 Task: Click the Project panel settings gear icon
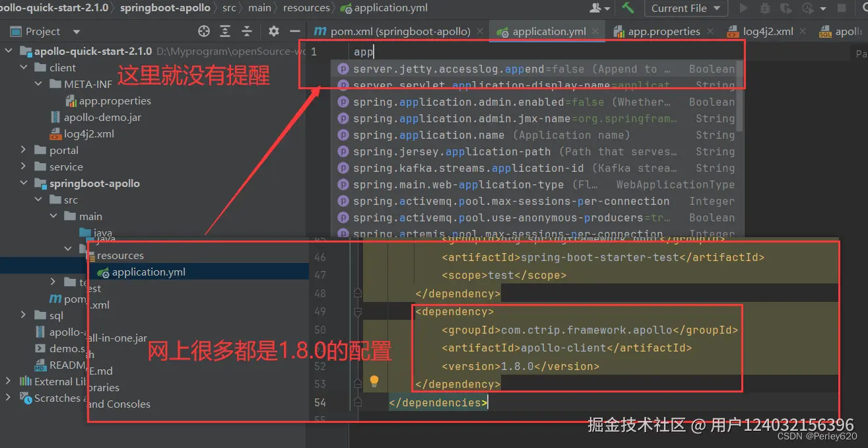[x=273, y=30]
